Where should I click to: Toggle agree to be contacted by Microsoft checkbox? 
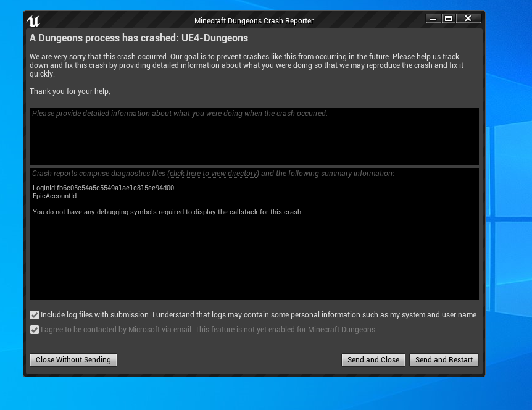(35, 330)
